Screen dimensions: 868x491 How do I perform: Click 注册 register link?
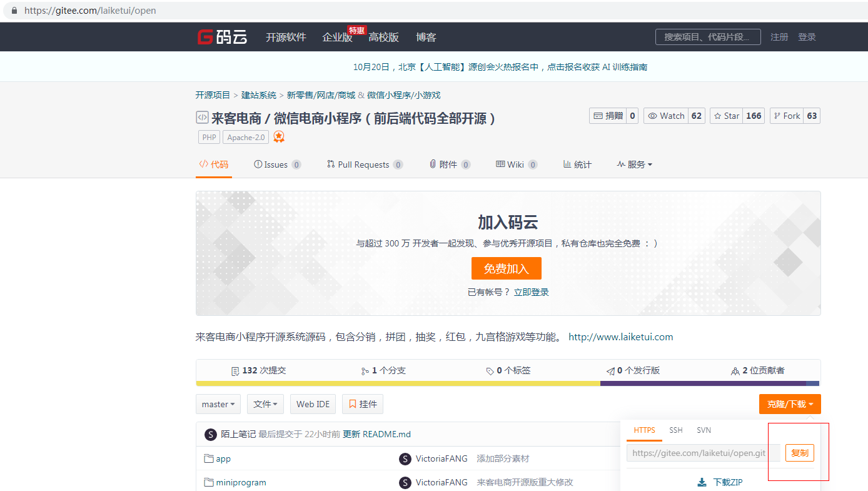[779, 37]
